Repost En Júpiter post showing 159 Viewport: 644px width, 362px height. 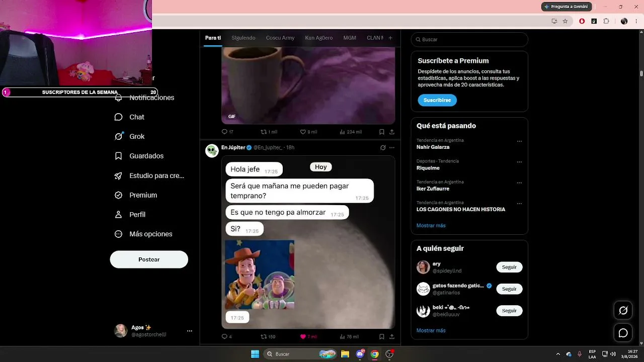[x=264, y=336]
